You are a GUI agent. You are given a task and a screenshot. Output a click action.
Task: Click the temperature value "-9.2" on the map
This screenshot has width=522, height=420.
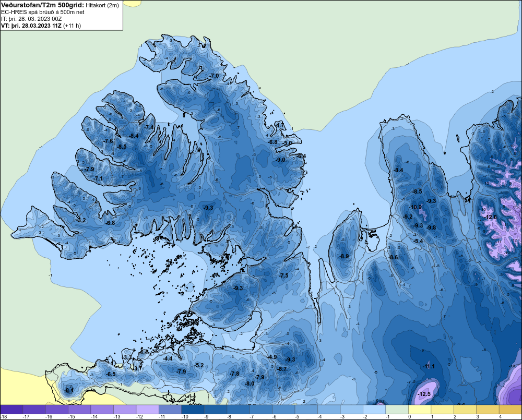(408, 217)
